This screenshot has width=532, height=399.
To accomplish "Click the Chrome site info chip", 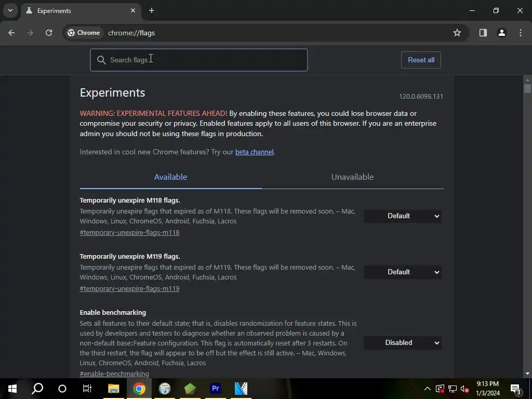I will coord(84,33).
